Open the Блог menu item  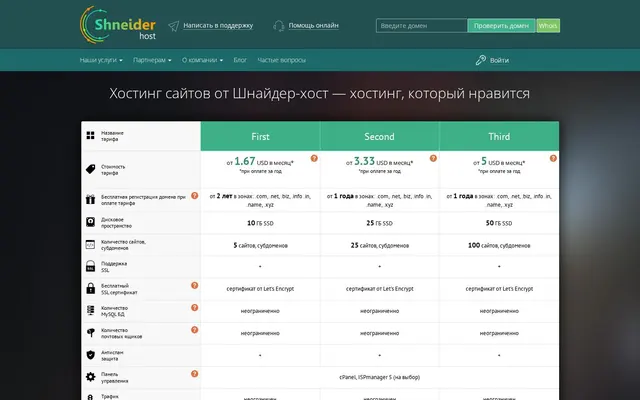(x=240, y=60)
